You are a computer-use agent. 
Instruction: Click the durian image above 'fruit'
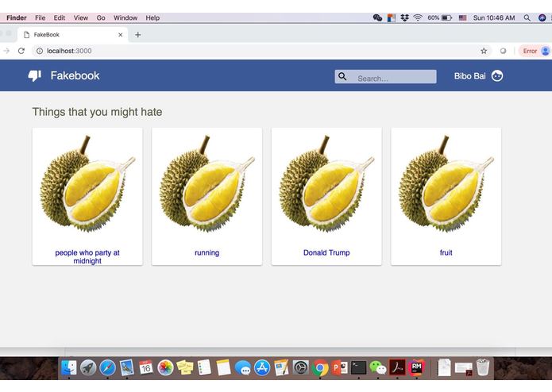click(x=446, y=183)
